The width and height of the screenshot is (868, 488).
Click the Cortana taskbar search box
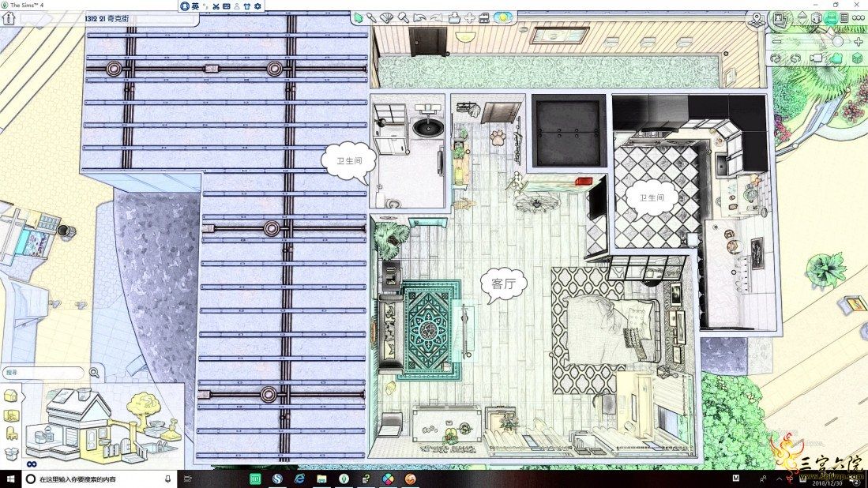(100, 479)
